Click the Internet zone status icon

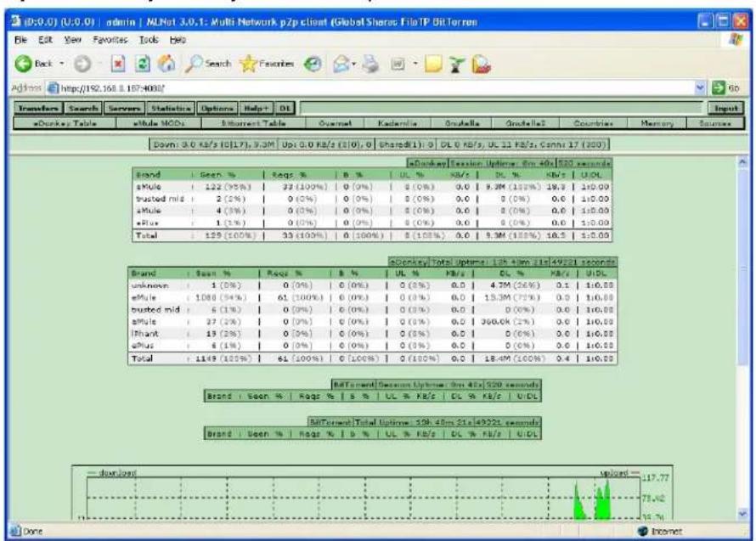tap(643, 532)
